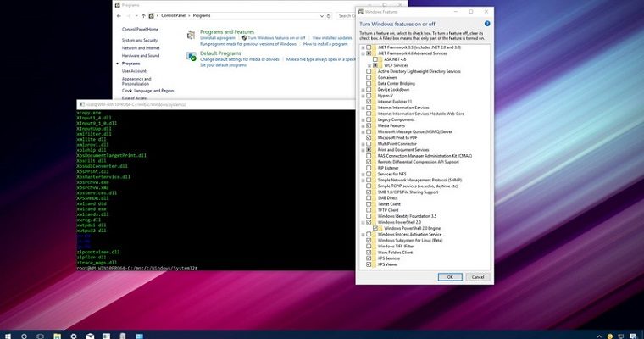The width and height of the screenshot is (644, 339).
Task: Open Task View on the taskbar
Action: pos(41,336)
